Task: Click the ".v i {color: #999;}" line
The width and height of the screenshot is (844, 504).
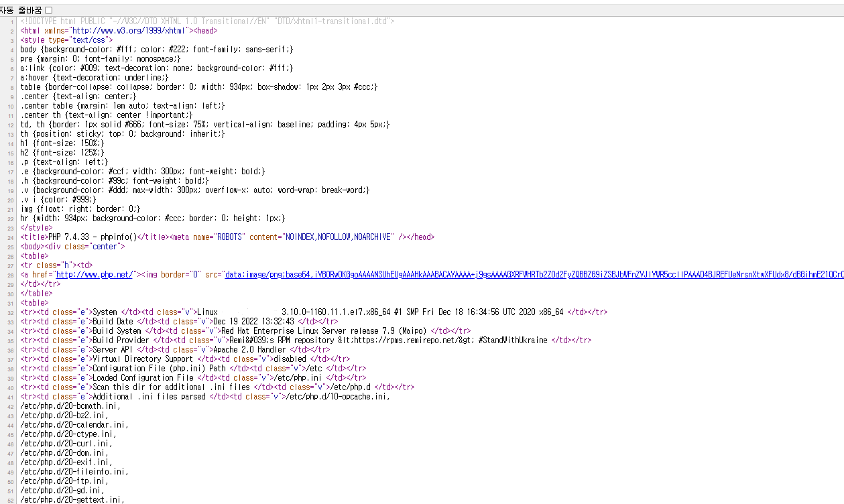Action: (58, 200)
